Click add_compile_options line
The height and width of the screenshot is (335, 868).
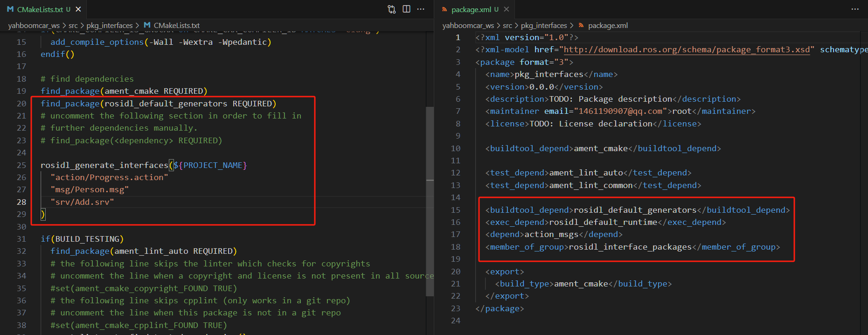(161, 42)
